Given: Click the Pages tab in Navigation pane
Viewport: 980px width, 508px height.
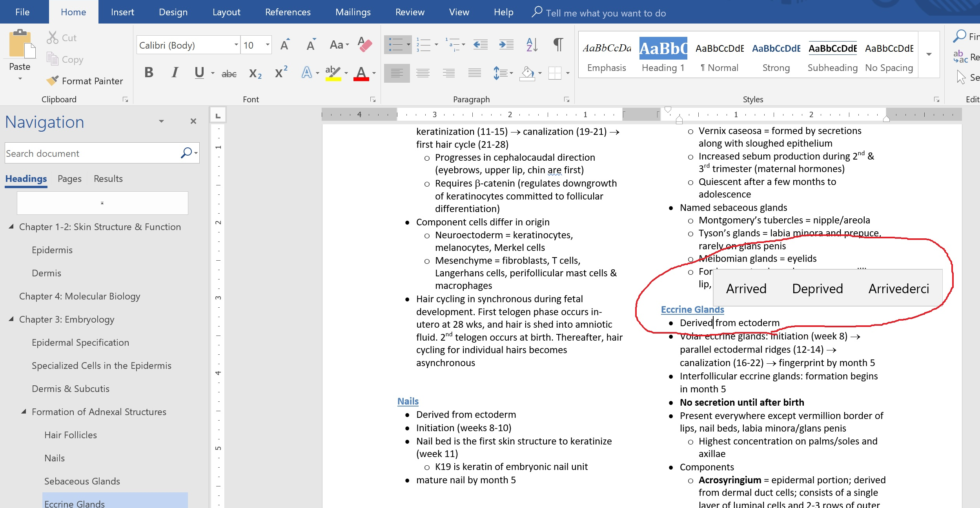Looking at the screenshot, I should (x=69, y=178).
